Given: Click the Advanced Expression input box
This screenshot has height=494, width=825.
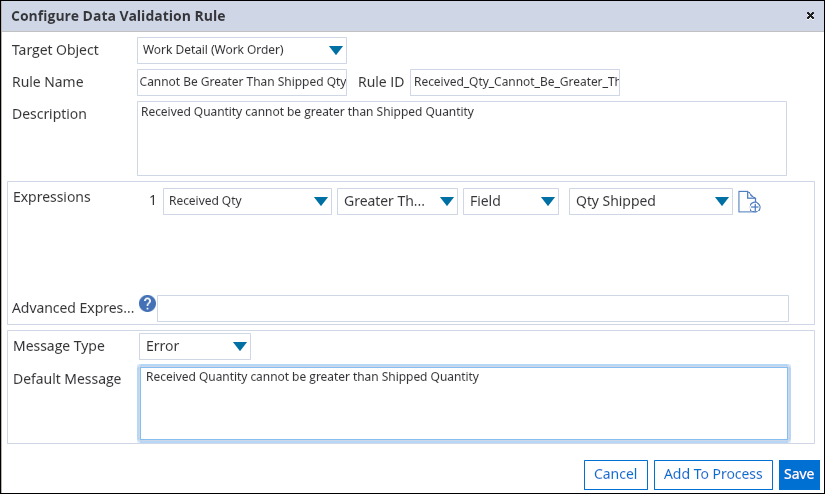Looking at the screenshot, I should pyautogui.click(x=473, y=308).
